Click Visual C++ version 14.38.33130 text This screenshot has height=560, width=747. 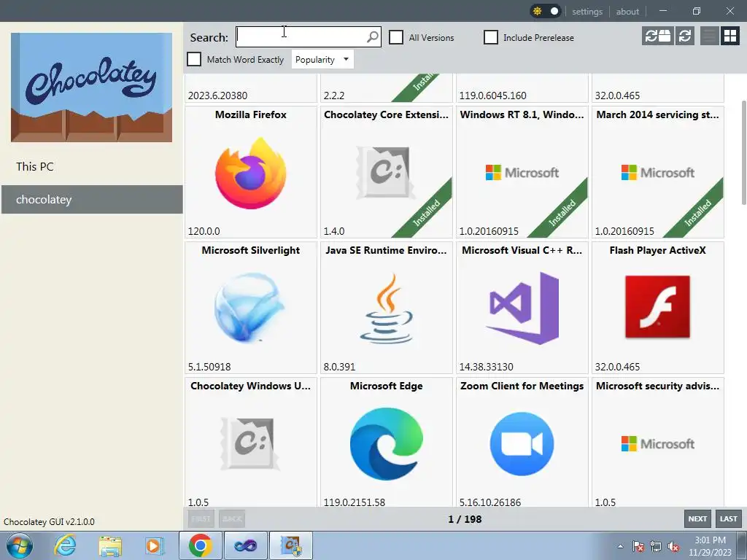486,367
